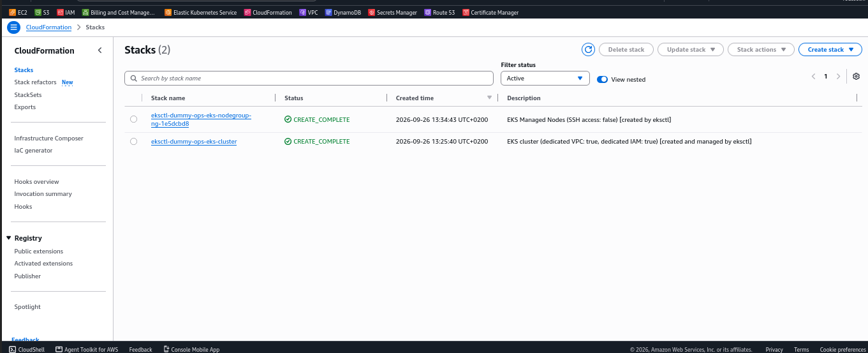Open Exports in side navigation
Image resolution: width=868 pixels, height=353 pixels.
[25, 107]
